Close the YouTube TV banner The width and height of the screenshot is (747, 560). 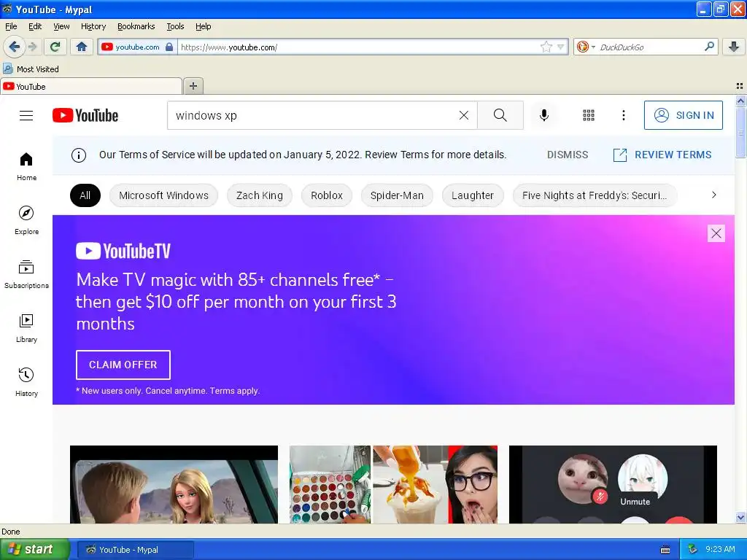click(x=716, y=233)
